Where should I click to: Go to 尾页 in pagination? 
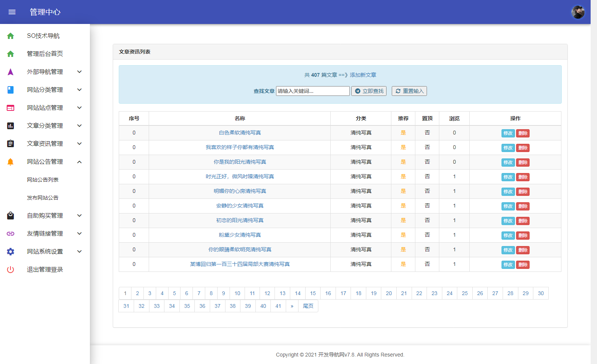click(x=308, y=306)
